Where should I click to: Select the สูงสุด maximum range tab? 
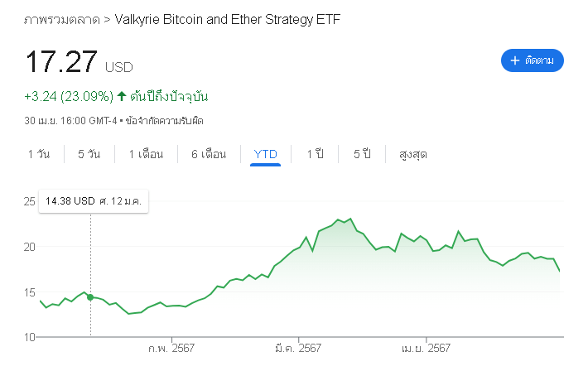(x=413, y=154)
